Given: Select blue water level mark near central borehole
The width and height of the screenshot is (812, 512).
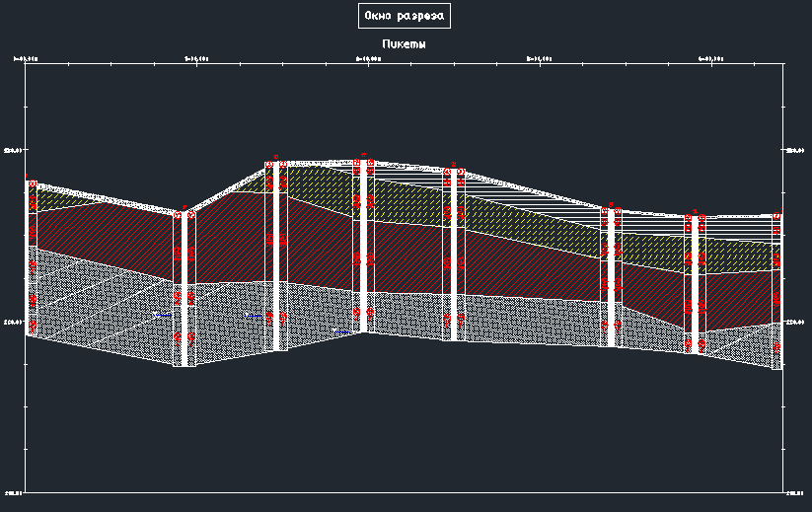Looking at the screenshot, I should coord(342,332).
